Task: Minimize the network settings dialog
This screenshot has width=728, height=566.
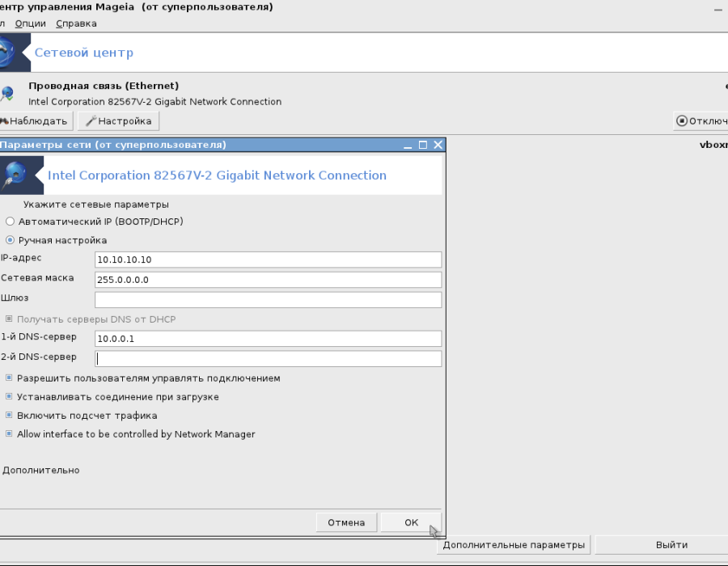Action: tap(408, 145)
